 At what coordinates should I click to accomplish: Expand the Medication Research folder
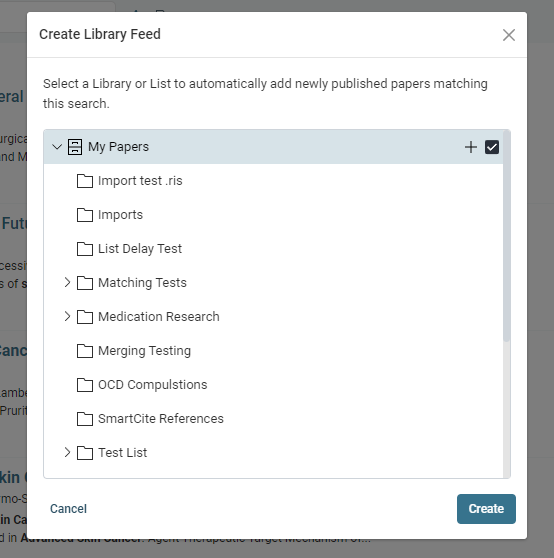(67, 316)
